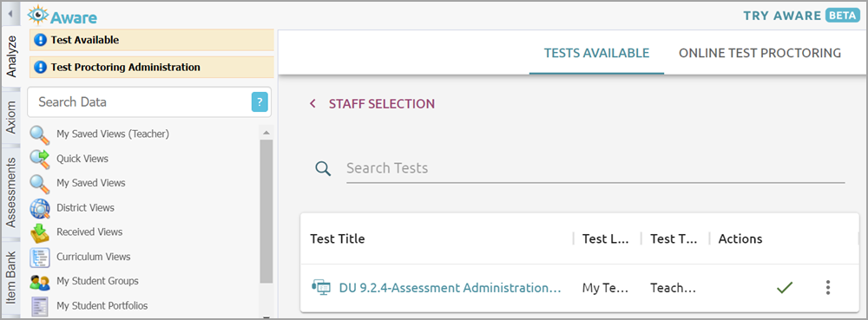Click the Try Aware Beta button
This screenshot has width=868, height=320.
(x=801, y=16)
